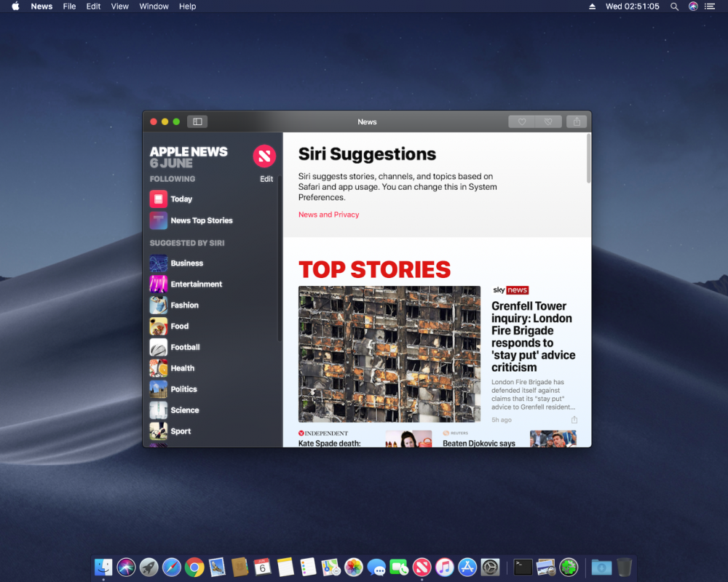Open Notification Centre from the menu bar
This screenshot has width=728, height=582.
tap(709, 7)
